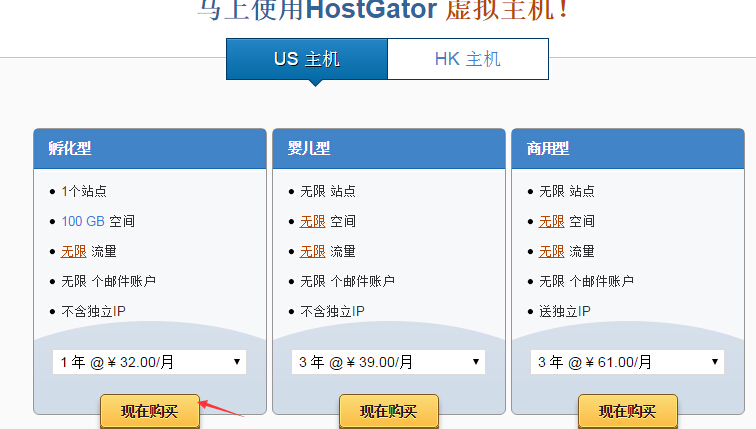
Task: Click 无限 个邮件账户 in 孵化型 plan
Action: pyautogui.click(x=108, y=281)
